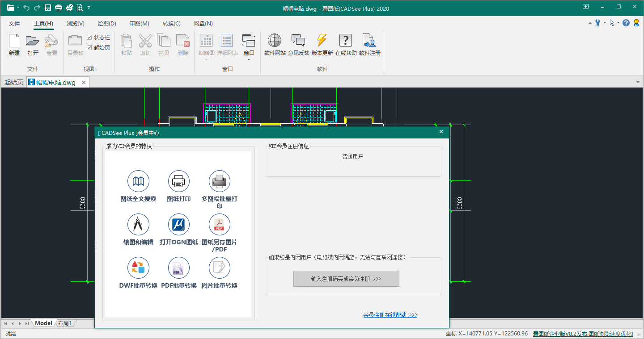Expand cursor mode dropdown arrow

[619, 23]
